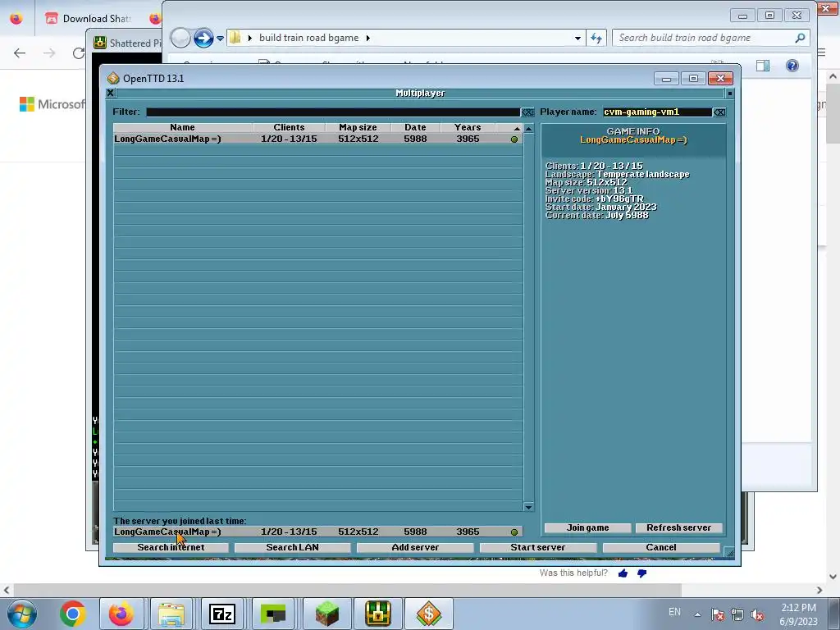Sort server list by Date column

click(415, 127)
